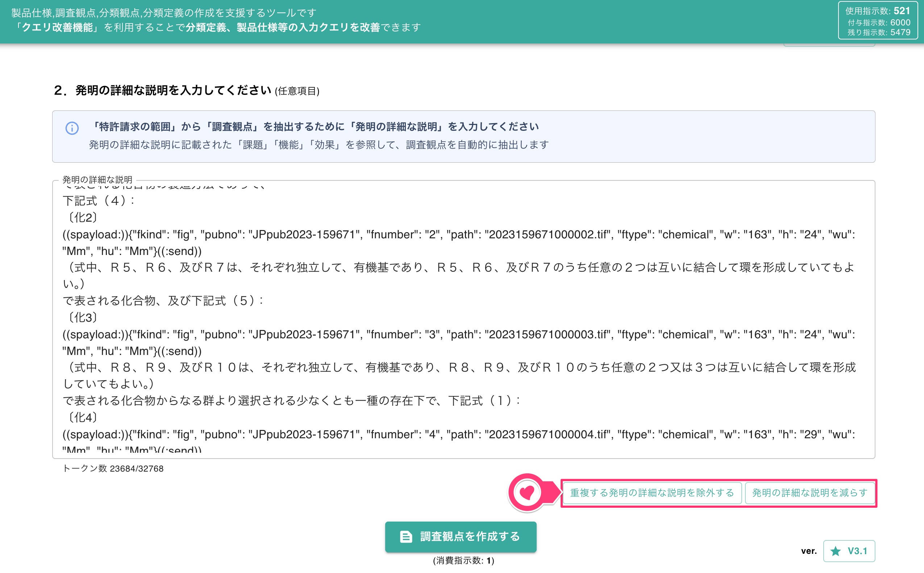Click inside the 発明の詳細な説明 text area

(463, 319)
